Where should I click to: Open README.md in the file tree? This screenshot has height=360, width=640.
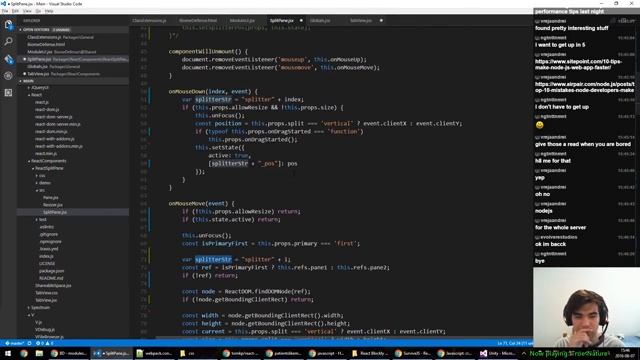point(51,278)
